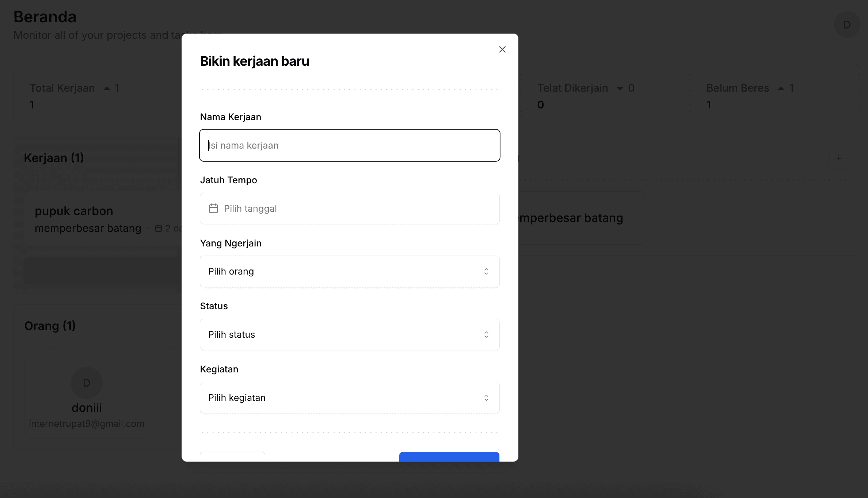Click the up-arrow indicator beside Total Kerjaan

point(107,88)
